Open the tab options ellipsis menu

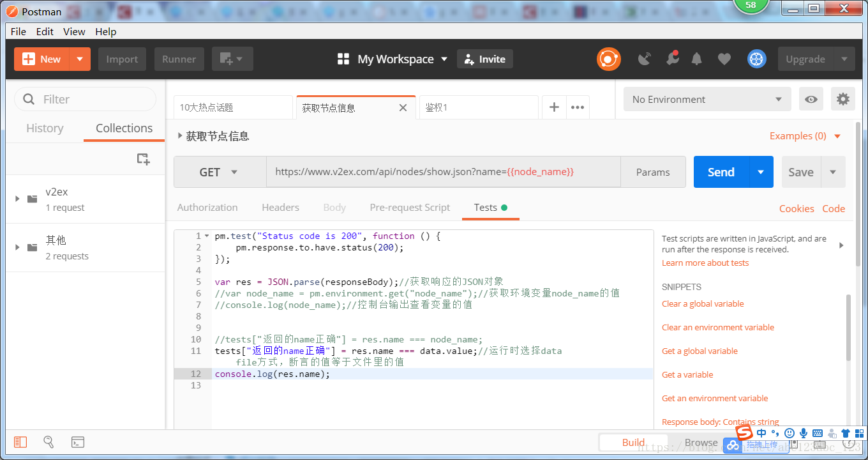coord(578,107)
